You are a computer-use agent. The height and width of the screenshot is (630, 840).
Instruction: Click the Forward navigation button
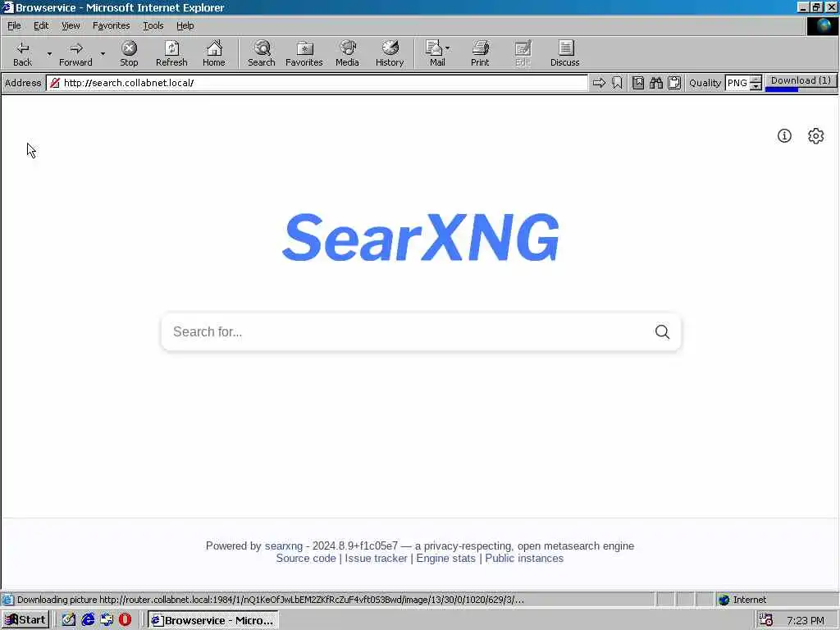tap(75, 53)
